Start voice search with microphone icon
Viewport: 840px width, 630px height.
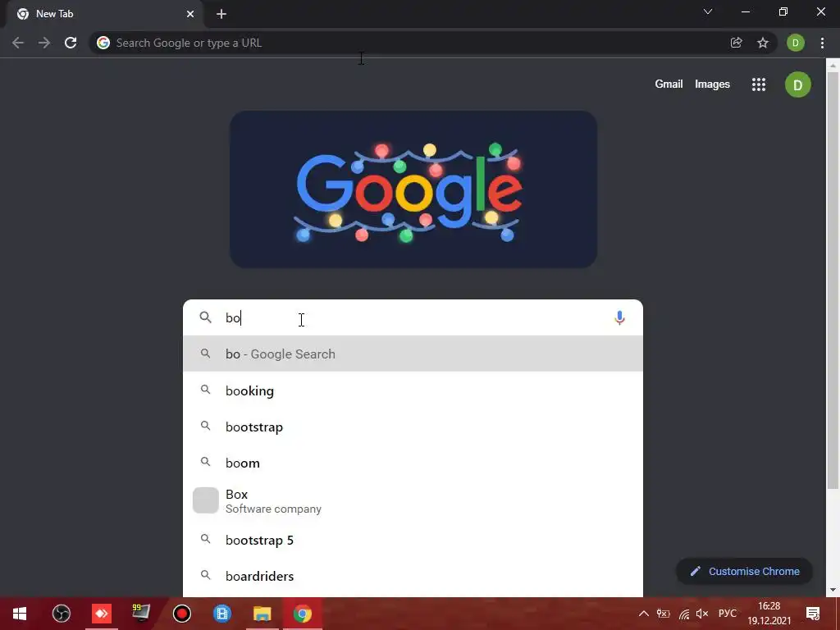coord(619,317)
